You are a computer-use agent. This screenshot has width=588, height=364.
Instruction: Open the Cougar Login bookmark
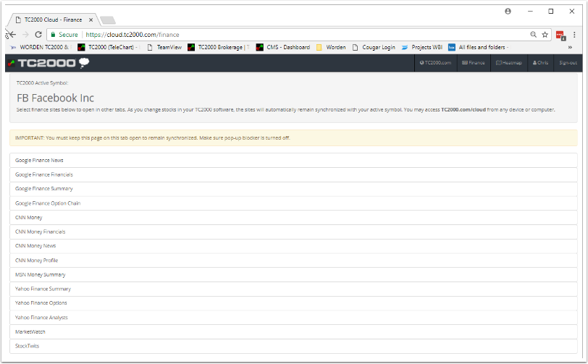pyautogui.click(x=374, y=47)
